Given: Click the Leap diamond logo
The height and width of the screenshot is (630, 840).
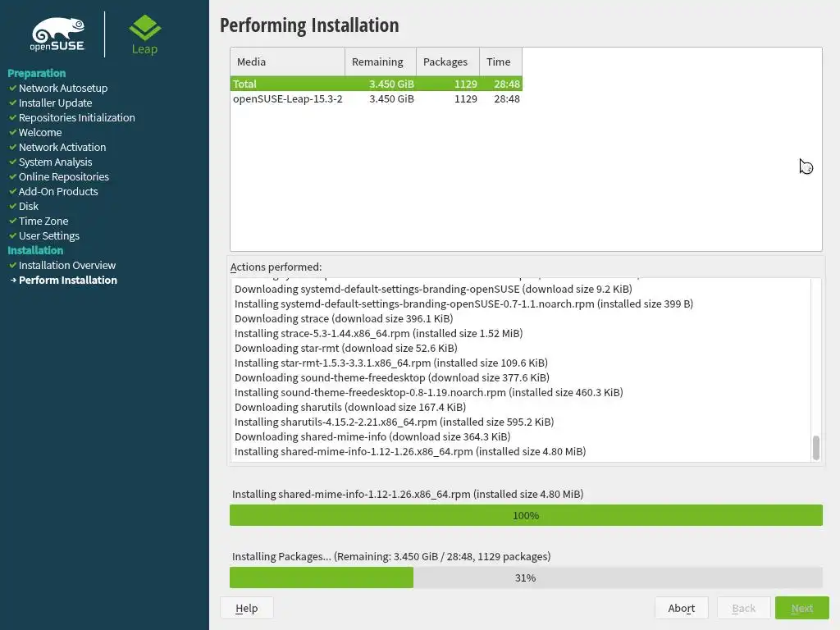Looking at the screenshot, I should coord(144,34).
